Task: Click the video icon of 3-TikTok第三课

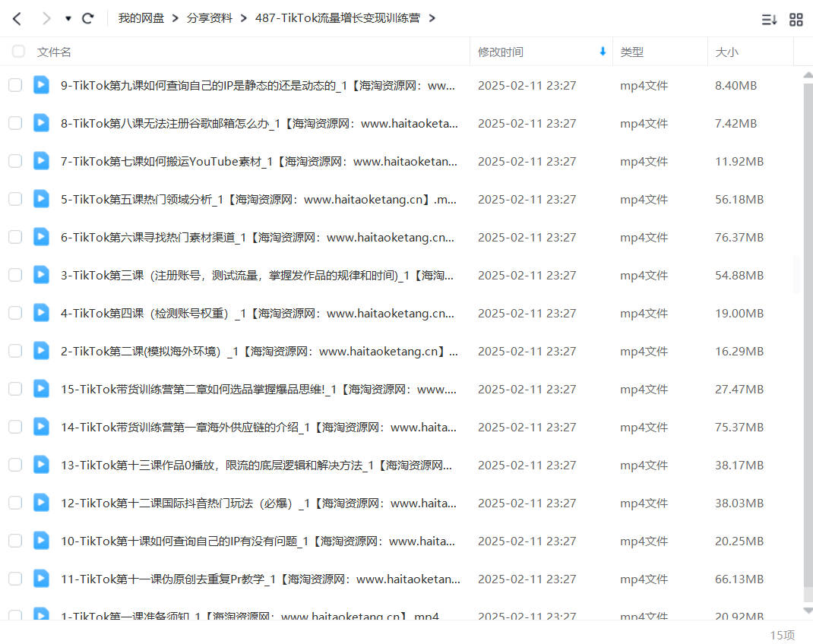Action: pos(42,275)
